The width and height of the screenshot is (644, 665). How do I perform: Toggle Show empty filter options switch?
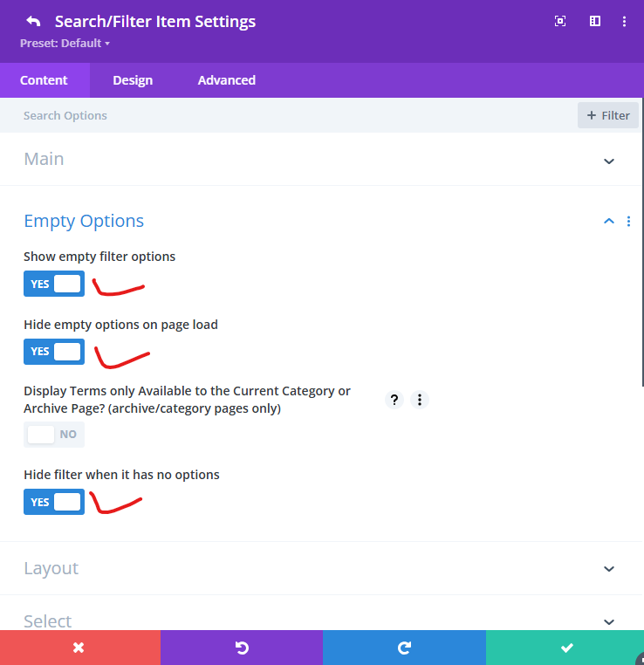[x=54, y=284]
